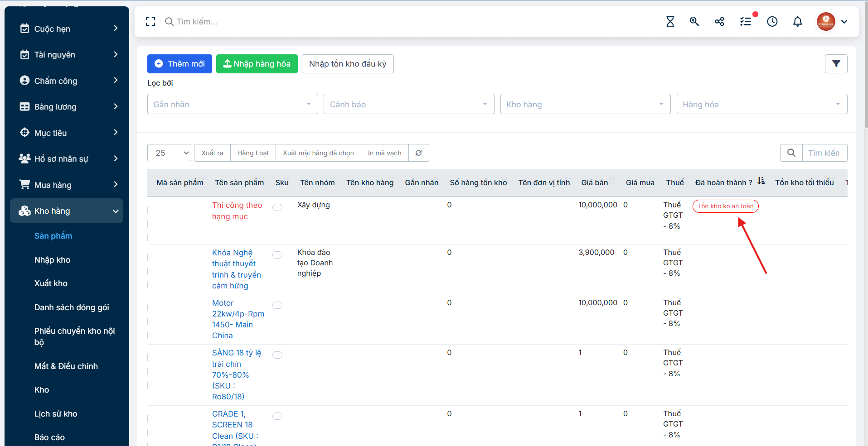The image size is (868, 446).
Task: Open Danh sách đóng gói menu item
Action: (x=72, y=307)
